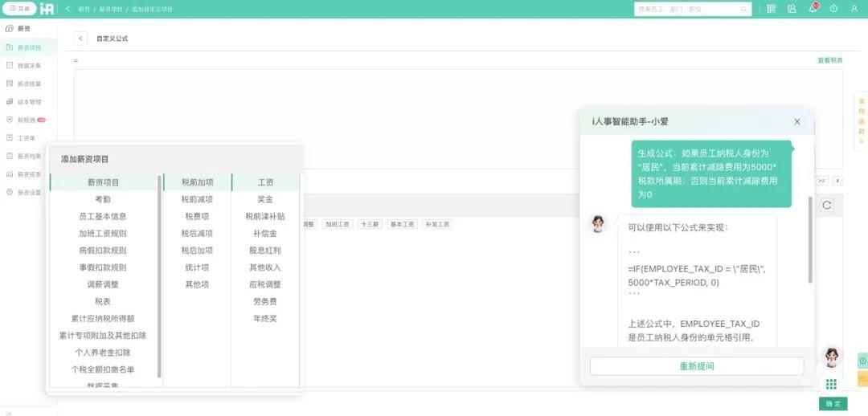Insert the 基本工资 tag

tap(402, 225)
